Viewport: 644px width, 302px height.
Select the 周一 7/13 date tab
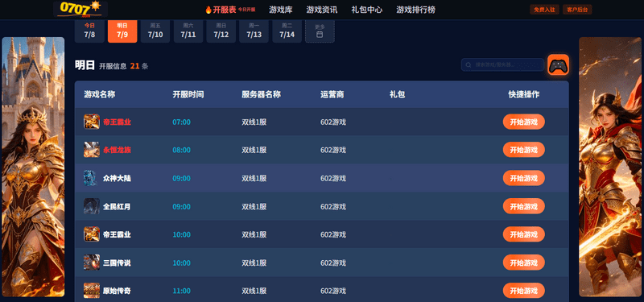pyautogui.click(x=254, y=31)
